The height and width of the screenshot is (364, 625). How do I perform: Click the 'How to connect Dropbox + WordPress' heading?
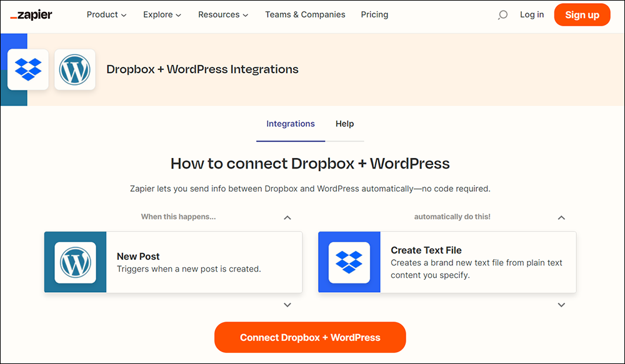[x=310, y=164]
